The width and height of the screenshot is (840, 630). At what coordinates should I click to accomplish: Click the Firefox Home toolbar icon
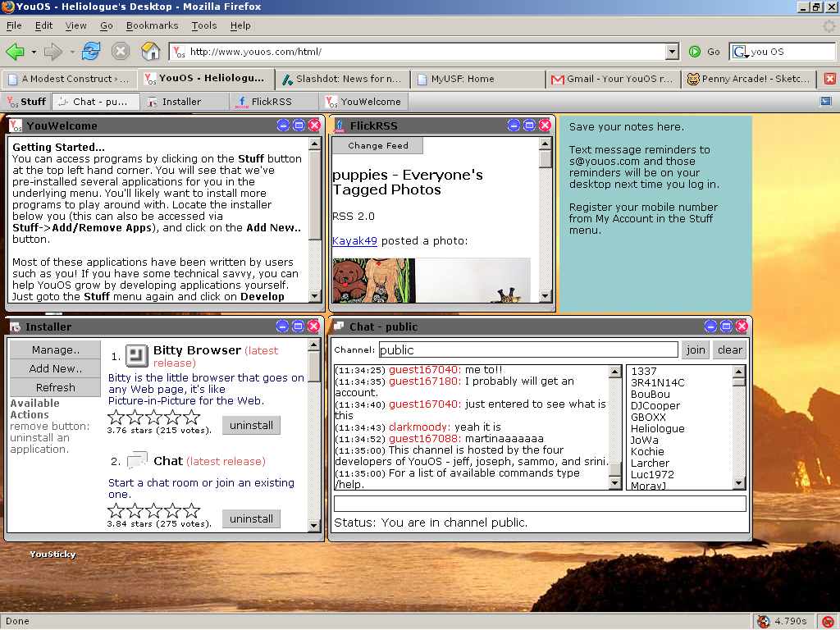151,52
